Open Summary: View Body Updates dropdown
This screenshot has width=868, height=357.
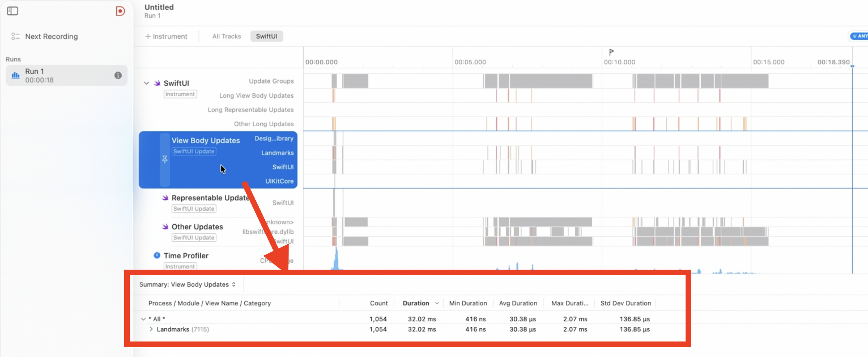(187, 284)
